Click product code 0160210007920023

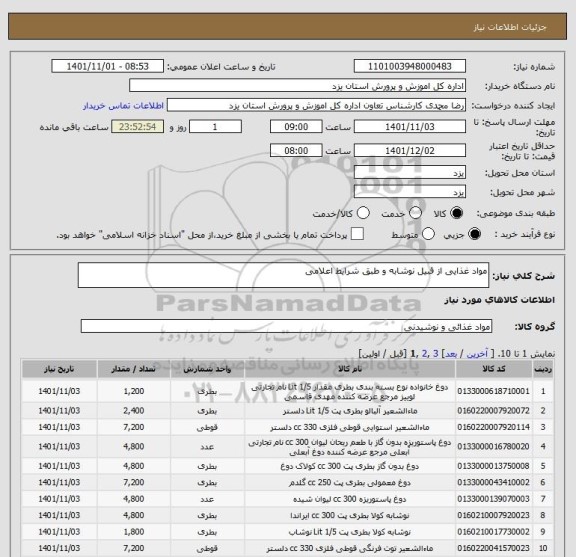coord(493,515)
